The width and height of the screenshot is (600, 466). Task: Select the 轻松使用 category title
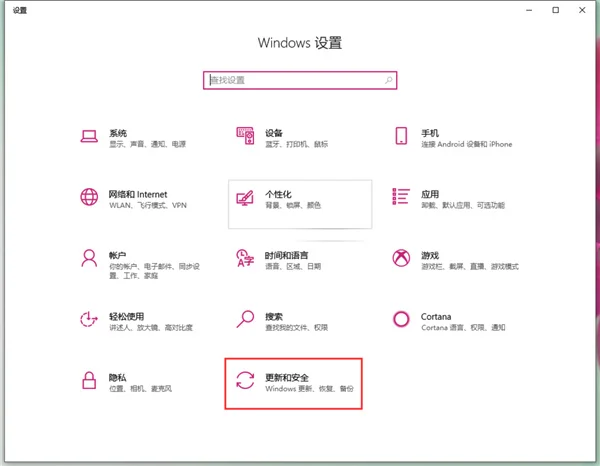[127, 316]
